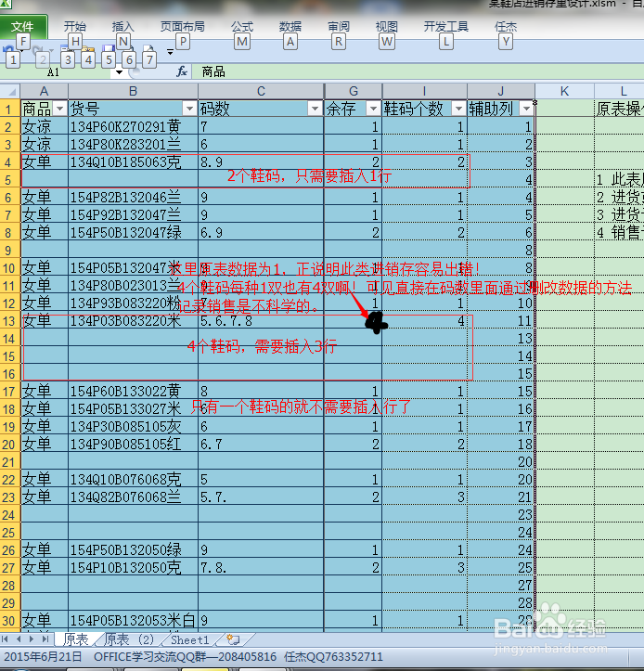Screen dimensions: 644x671
Task: Click the fx insert function icon
Action: point(182,71)
